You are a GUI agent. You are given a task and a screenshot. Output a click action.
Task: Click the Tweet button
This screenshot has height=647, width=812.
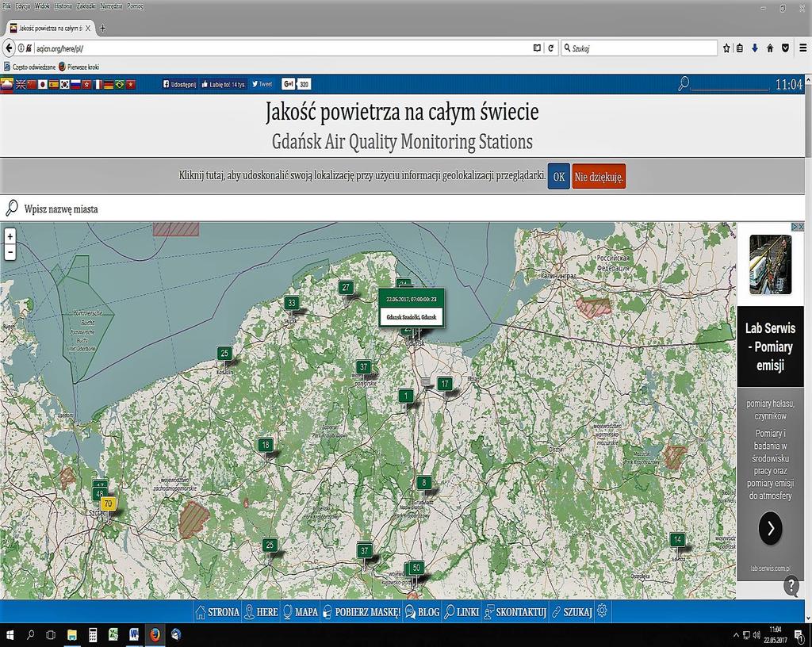coord(262,84)
